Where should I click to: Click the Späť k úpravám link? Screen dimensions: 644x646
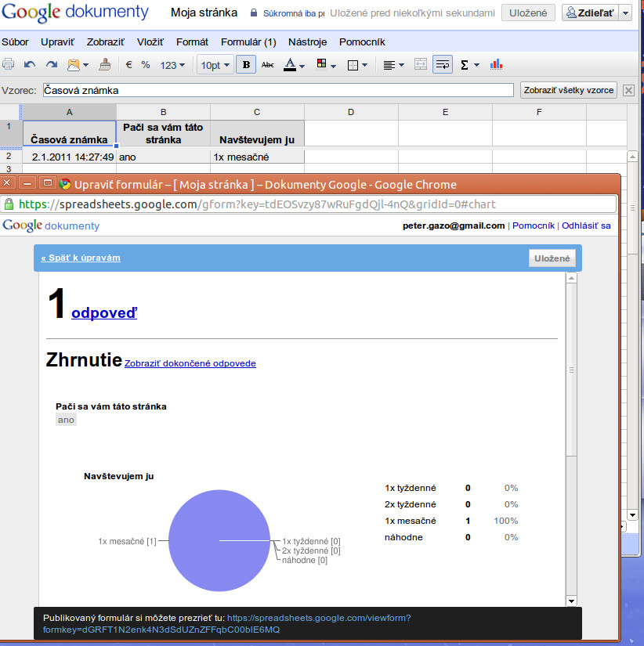pos(81,258)
